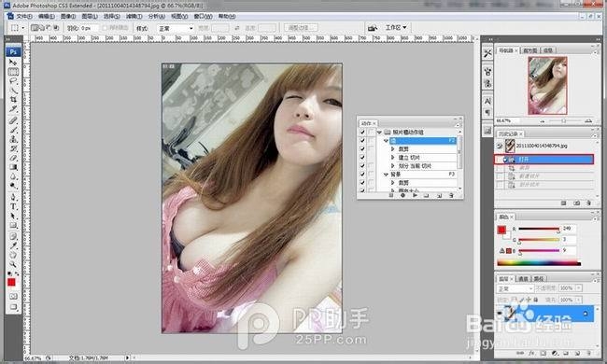This screenshot has height=364, width=607.
Task: Open the Paragraph panel from the dock
Action: pos(487,112)
